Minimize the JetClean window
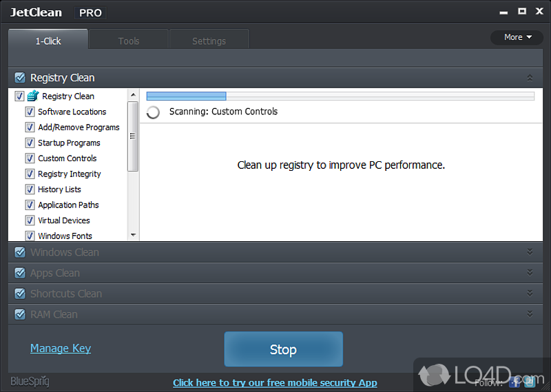The width and height of the screenshot is (551, 392). (x=503, y=12)
